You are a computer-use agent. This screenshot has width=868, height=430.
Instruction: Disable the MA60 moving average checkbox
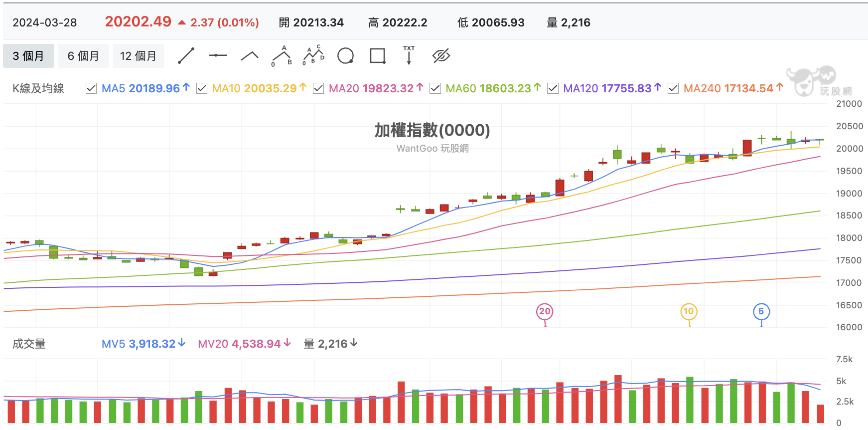click(435, 88)
